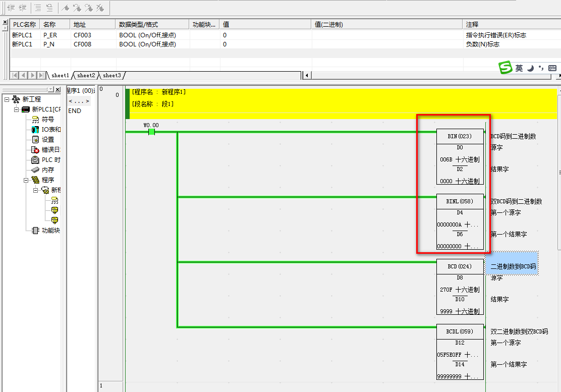Collapse the 新PLC1 tree node
561x392 pixels.
[16, 109]
